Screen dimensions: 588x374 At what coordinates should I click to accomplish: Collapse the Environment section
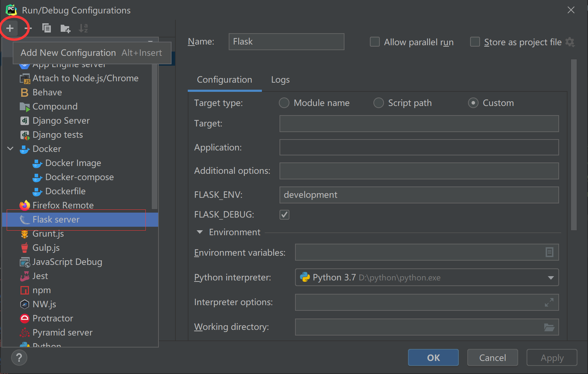pyautogui.click(x=200, y=232)
